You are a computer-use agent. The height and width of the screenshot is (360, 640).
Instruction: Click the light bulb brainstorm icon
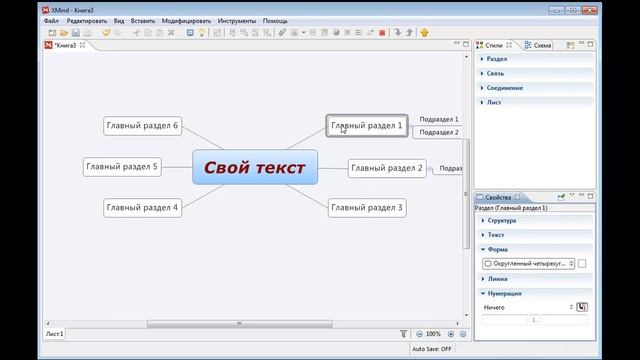pyautogui.click(x=202, y=33)
